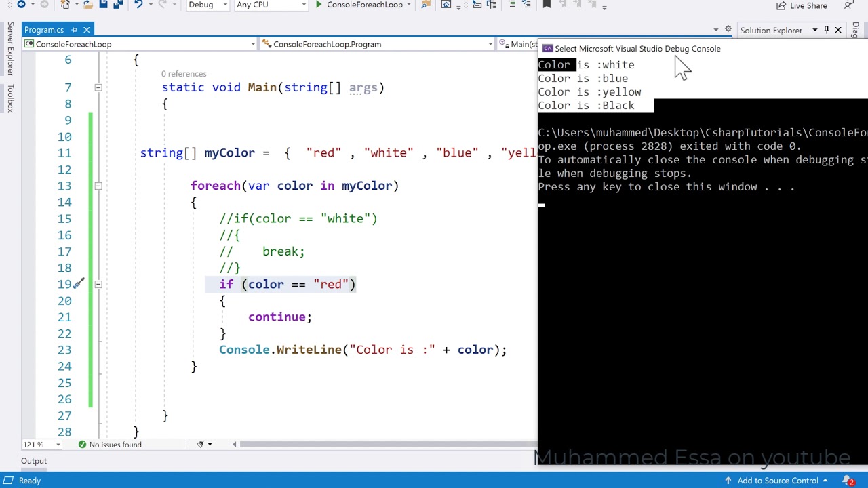Open the Server Explorer side tab
The image size is (868, 488).
point(10,48)
